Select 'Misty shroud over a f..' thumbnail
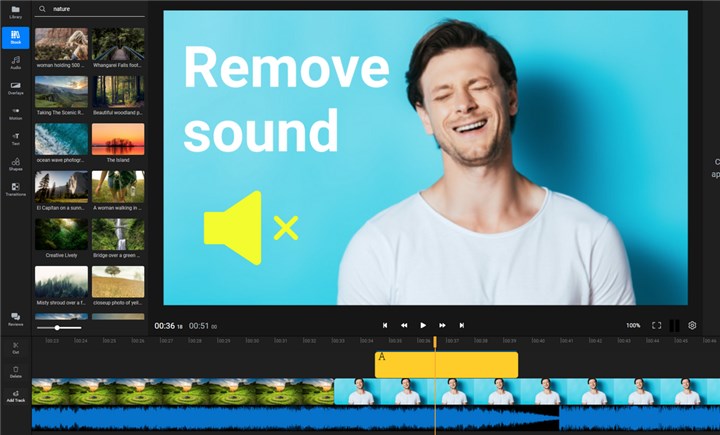The height and width of the screenshot is (435, 720). 62,282
